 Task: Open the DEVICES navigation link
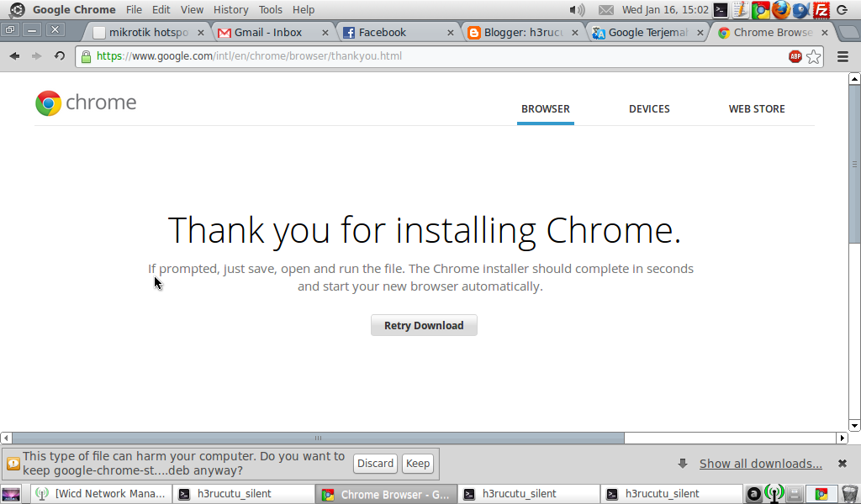[x=649, y=109]
